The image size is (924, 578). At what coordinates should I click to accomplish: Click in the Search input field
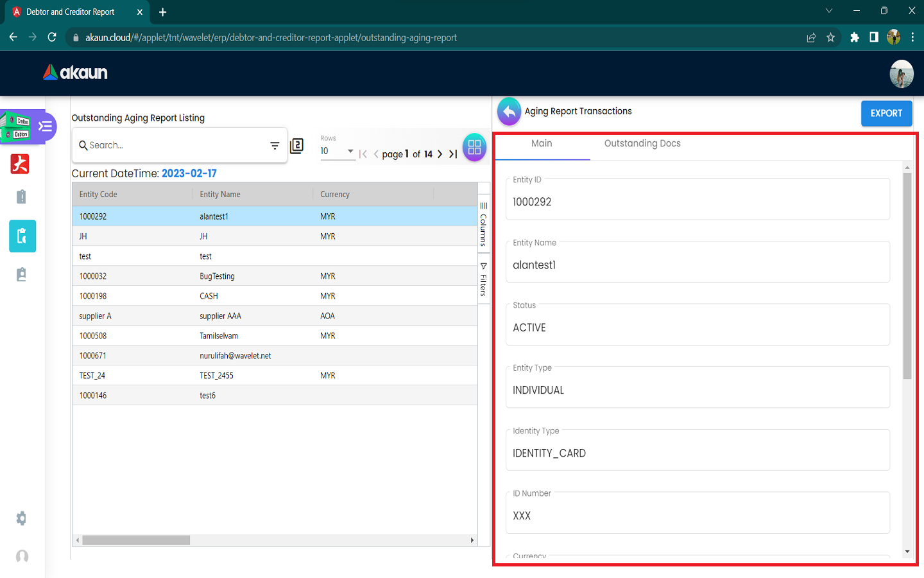[x=173, y=146]
